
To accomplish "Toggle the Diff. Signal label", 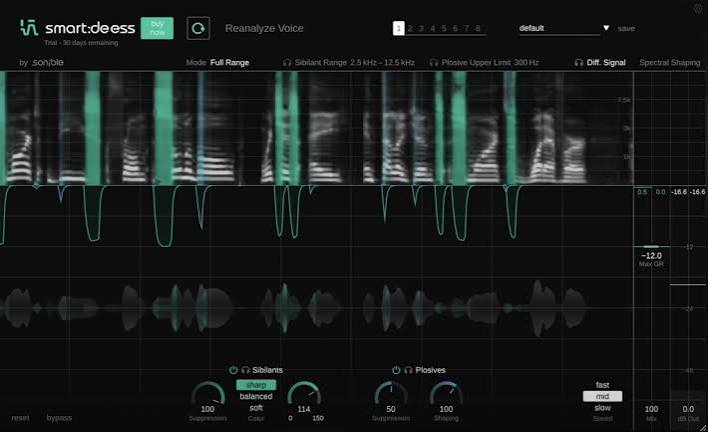I will tap(606, 62).
